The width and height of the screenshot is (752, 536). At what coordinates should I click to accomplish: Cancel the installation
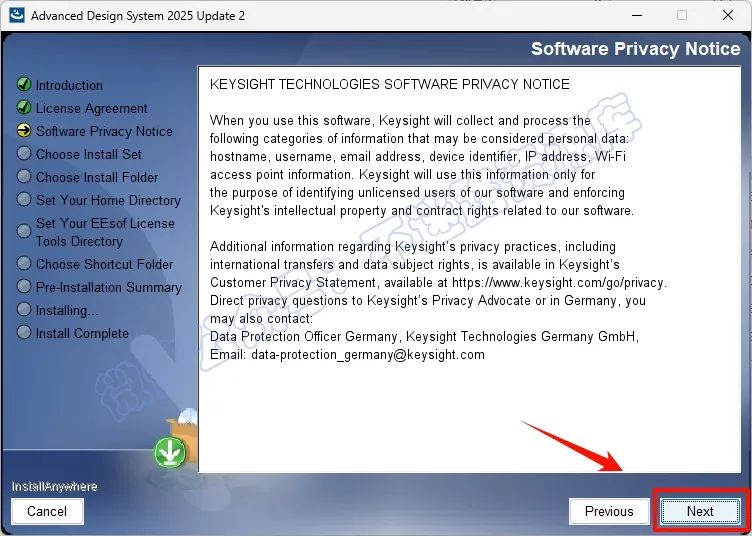click(47, 512)
